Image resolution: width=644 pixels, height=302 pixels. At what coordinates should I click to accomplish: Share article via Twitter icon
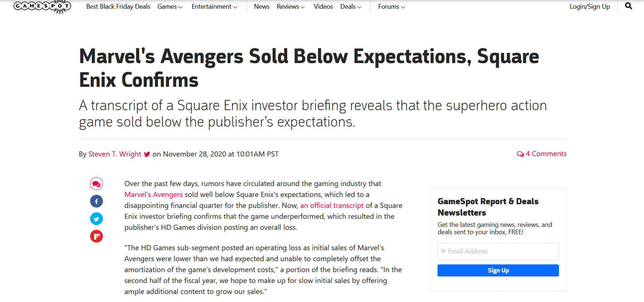click(x=96, y=219)
